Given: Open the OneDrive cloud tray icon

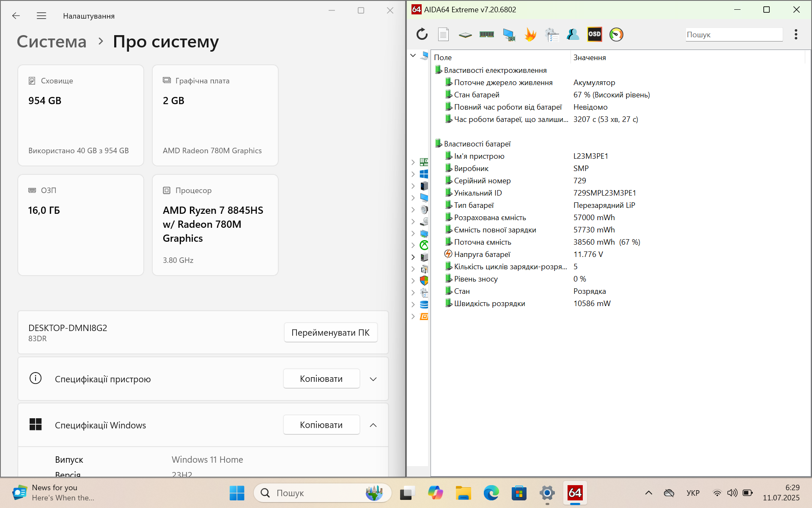Looking at the screenshot, I should tap(669, 493).
